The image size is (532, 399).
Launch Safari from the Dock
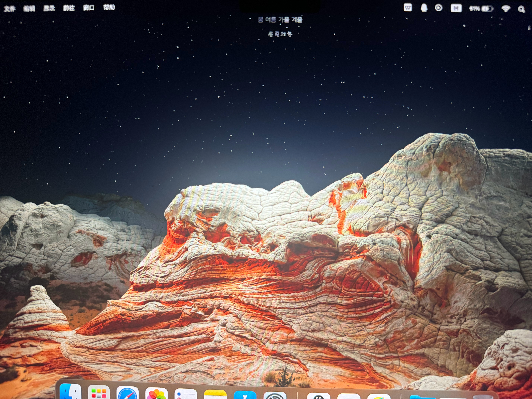[128, 392]
